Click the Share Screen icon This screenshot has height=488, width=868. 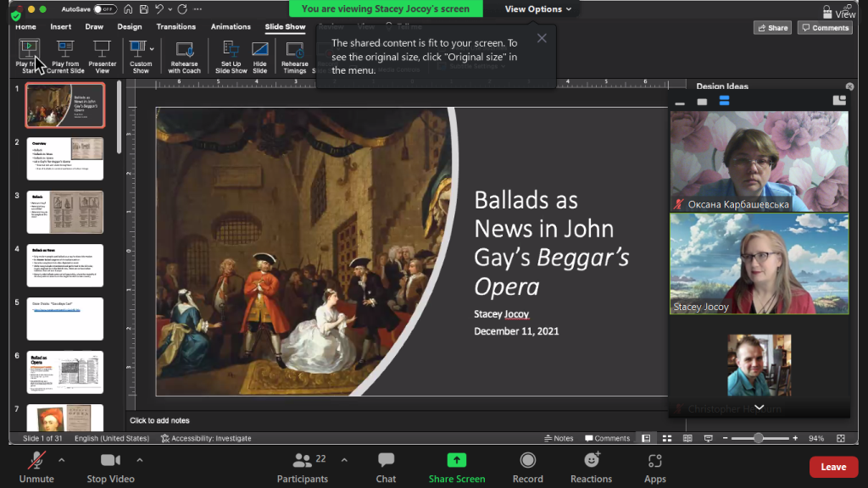coord(457,461)
